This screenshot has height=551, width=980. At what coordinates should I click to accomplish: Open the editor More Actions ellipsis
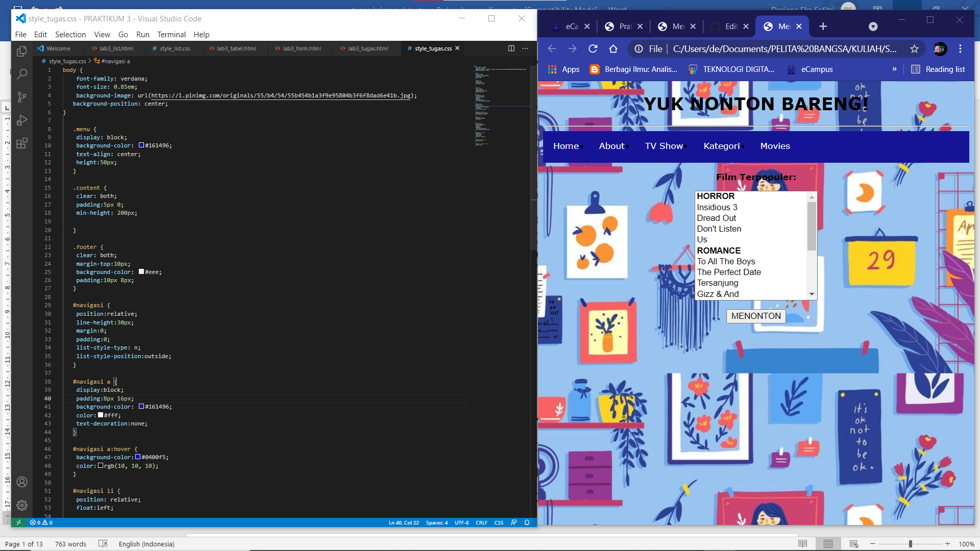525,48
